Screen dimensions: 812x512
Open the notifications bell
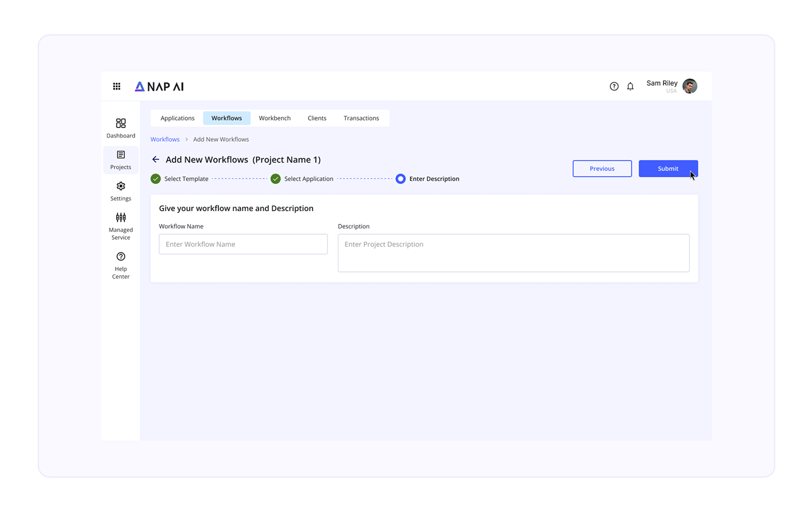coord(630,87)
